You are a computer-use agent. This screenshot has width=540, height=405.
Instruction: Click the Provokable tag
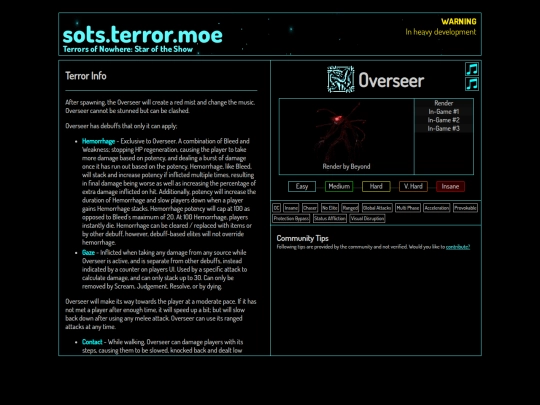465,208
